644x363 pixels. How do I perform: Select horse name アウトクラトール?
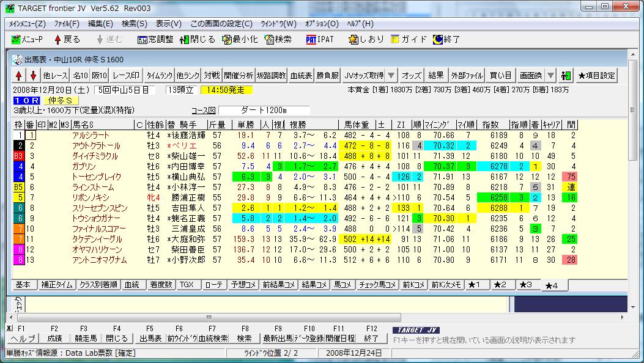click(x=96, y=145)
